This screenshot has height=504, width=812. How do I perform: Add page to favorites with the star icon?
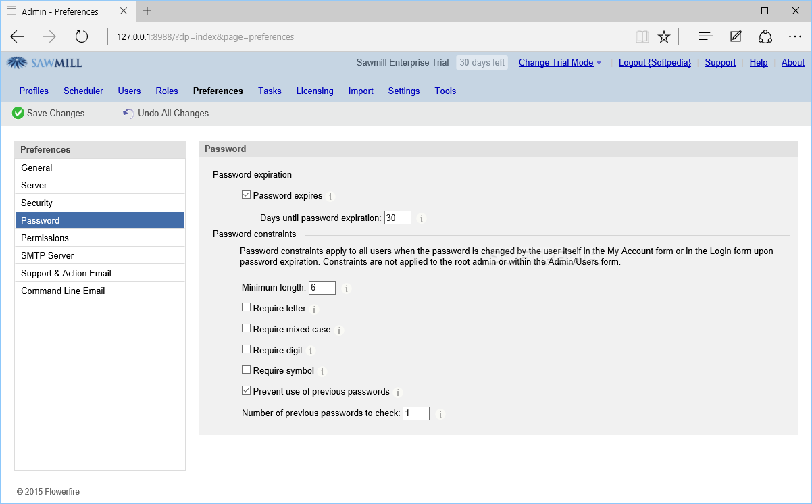[664, 36]
